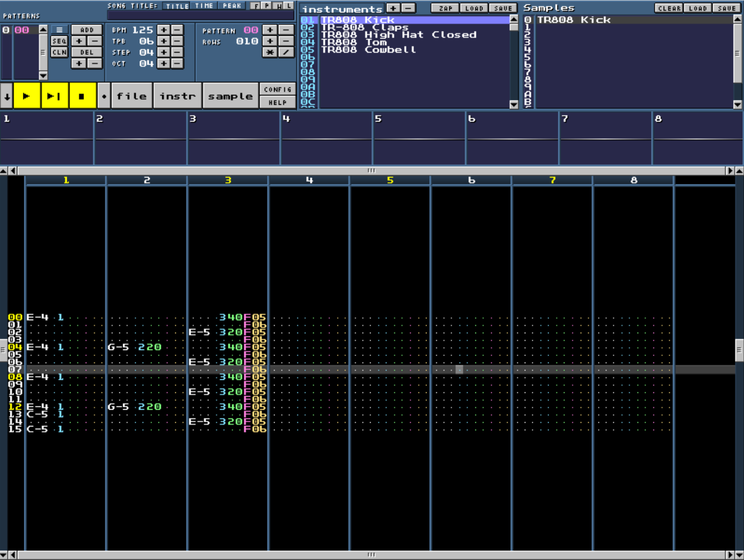The height and width of the screenshot is (560, 744).
Task: Click the Samples list vertical scrollbar thumb
Action: [737, 53]
